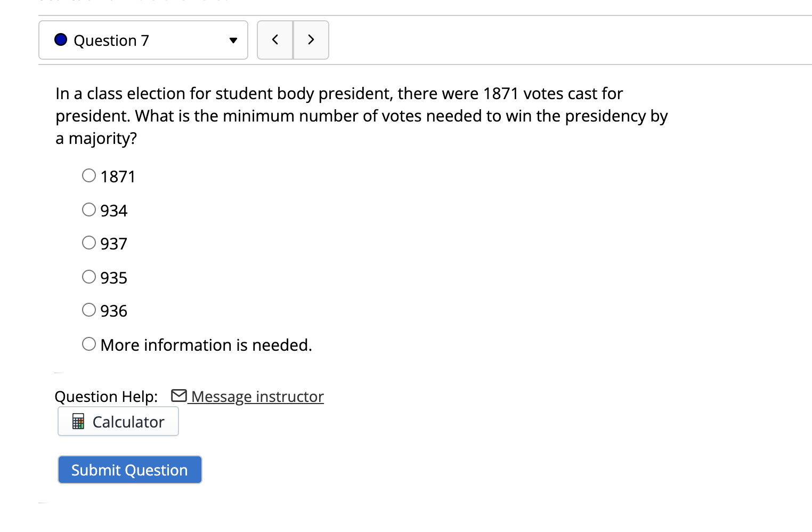Viewport: 812px width, 532px height.
Task: Click the filled circle icon before Question 7
Action: coord(61,39)
